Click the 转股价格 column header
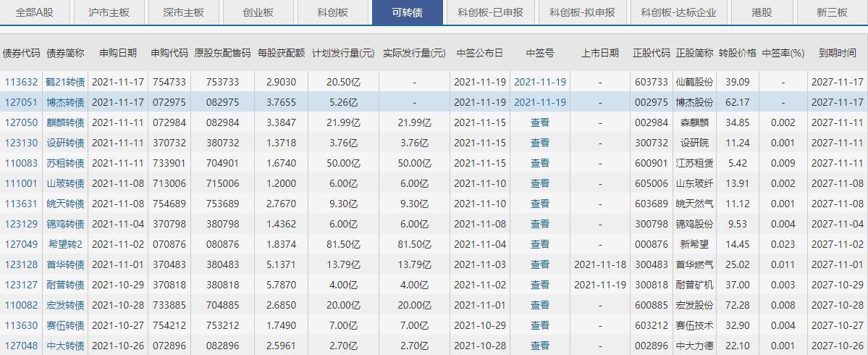The width and height of the screenshot is (868, 355). [x=738, y=53]
